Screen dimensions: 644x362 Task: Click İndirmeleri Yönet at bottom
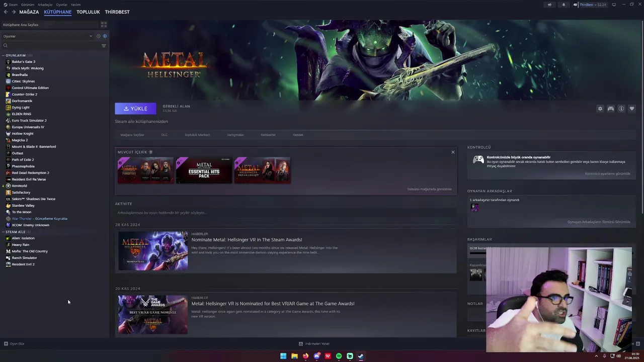coord(314,344)
